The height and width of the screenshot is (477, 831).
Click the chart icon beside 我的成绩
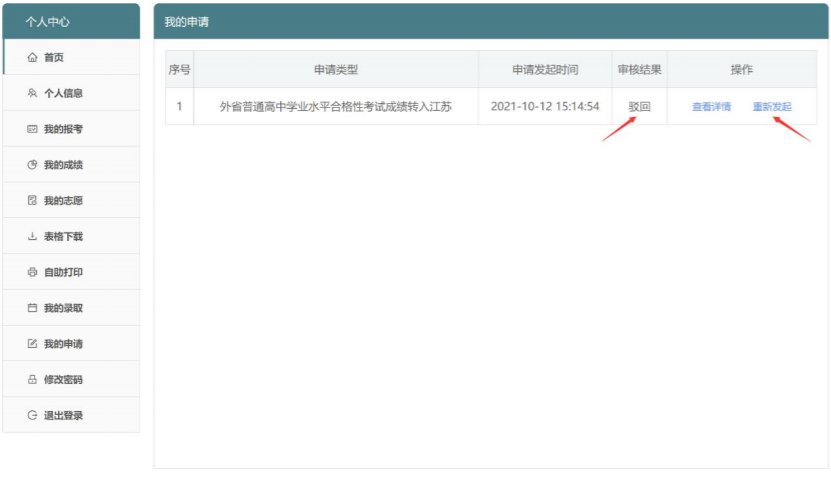click(32, 165)
